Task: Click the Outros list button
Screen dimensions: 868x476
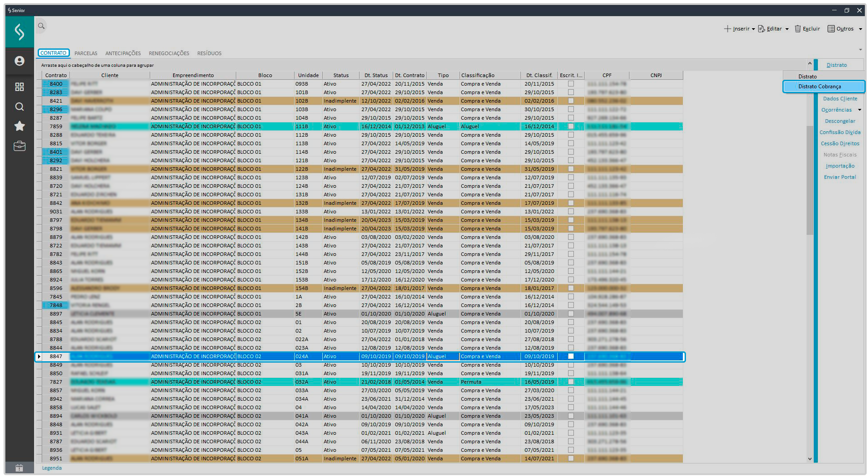Action: coord(841,29)
